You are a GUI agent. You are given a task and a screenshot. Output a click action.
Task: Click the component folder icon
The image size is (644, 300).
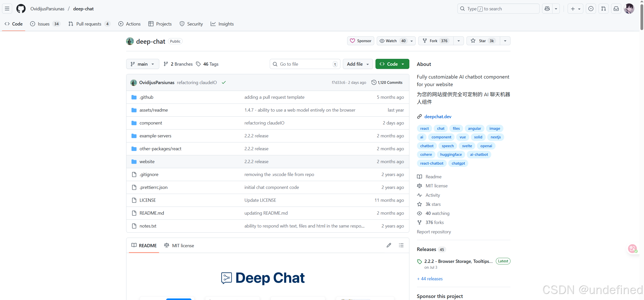click(134, 123)
